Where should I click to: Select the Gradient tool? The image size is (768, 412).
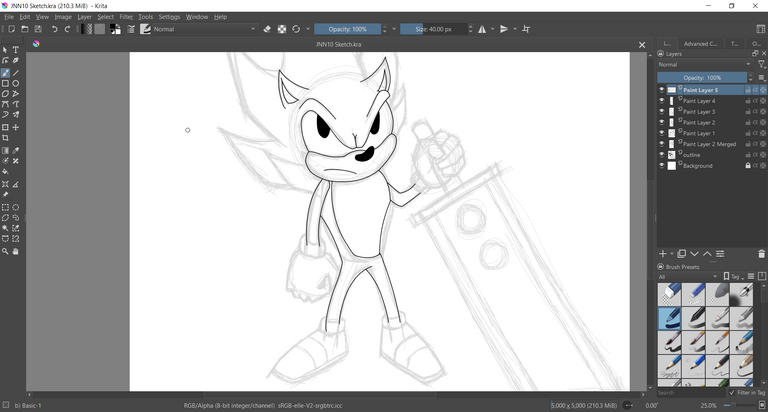click(x=5, y=150)
